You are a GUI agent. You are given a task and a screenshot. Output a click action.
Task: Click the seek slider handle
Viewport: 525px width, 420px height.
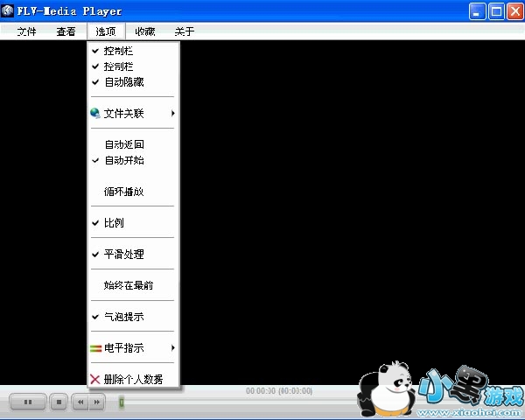[122, 402]
